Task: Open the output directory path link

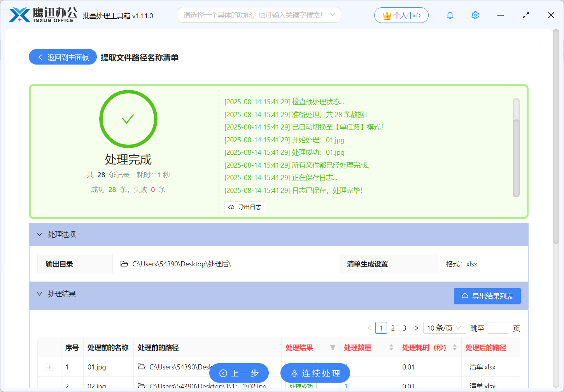Action: tap(182, 264)
